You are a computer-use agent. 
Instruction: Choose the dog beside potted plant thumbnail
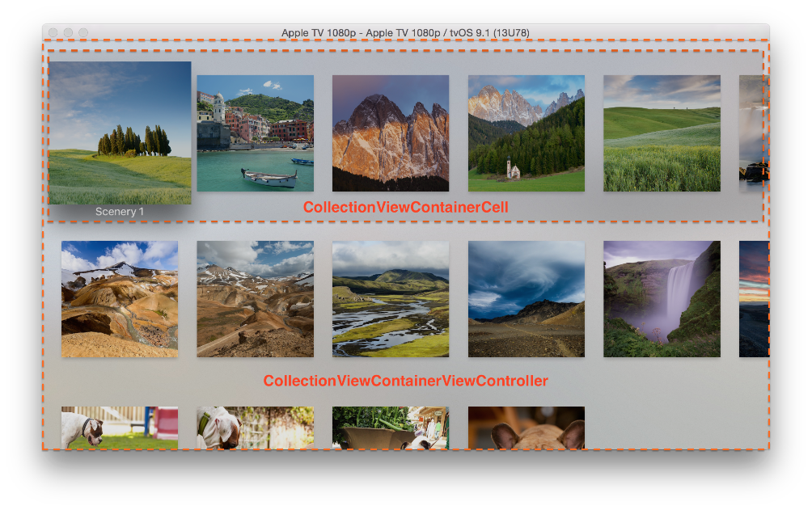[x=391, y=428]
